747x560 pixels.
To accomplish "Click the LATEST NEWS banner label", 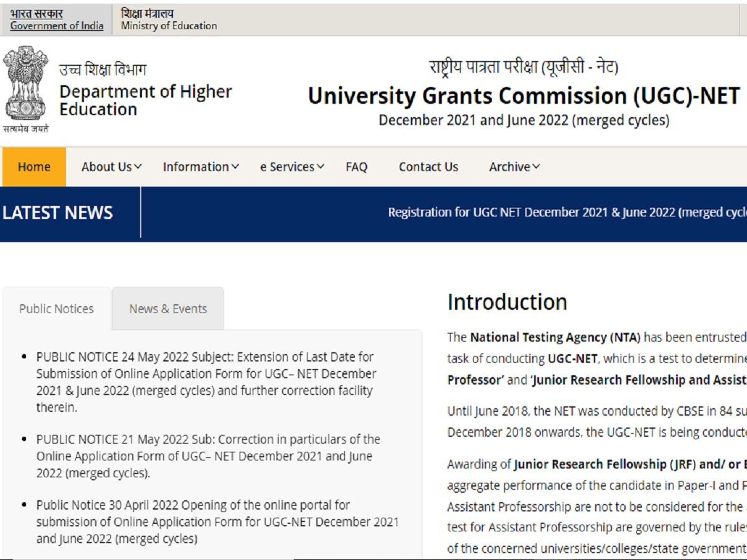I will click(x=57, y=212).
